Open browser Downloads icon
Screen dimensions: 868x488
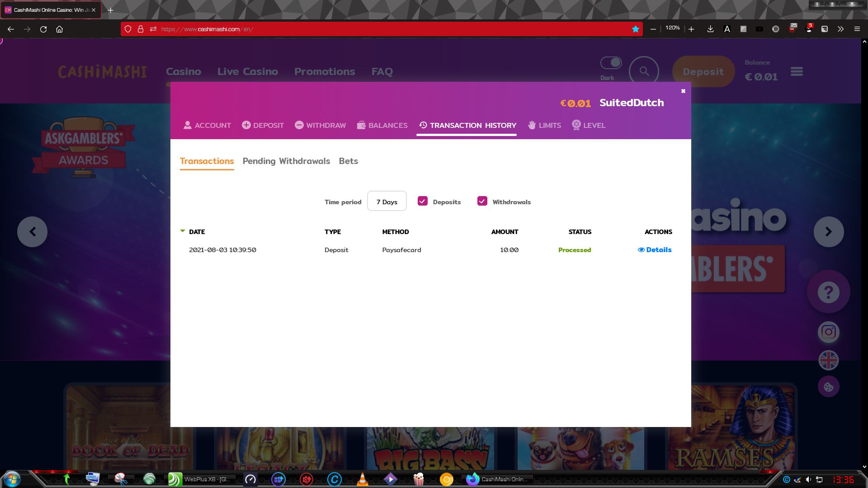click(710, 29)
